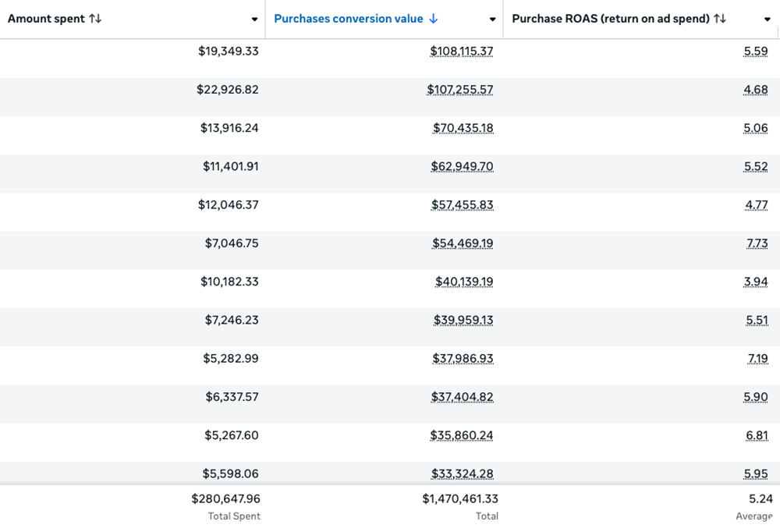This screenshot has height=532, width=780.
Task: Click the $10,182.33 amount spent cell
Action: [229, 282]
